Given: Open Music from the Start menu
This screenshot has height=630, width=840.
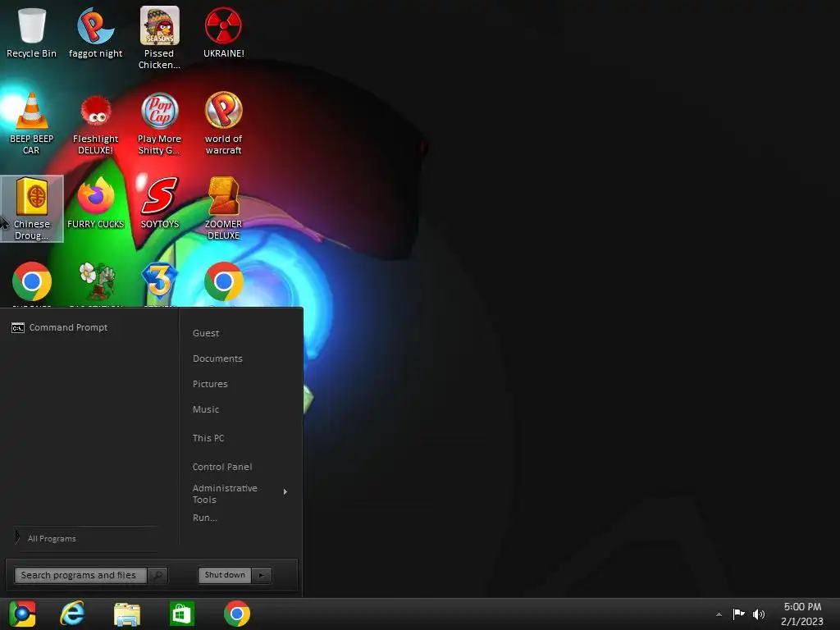Looking at the screenshot, I should [206, 409].
